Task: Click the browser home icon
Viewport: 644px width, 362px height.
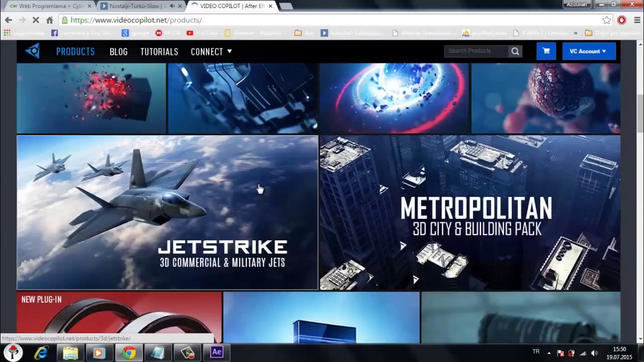Action: (x=49, y=20)
